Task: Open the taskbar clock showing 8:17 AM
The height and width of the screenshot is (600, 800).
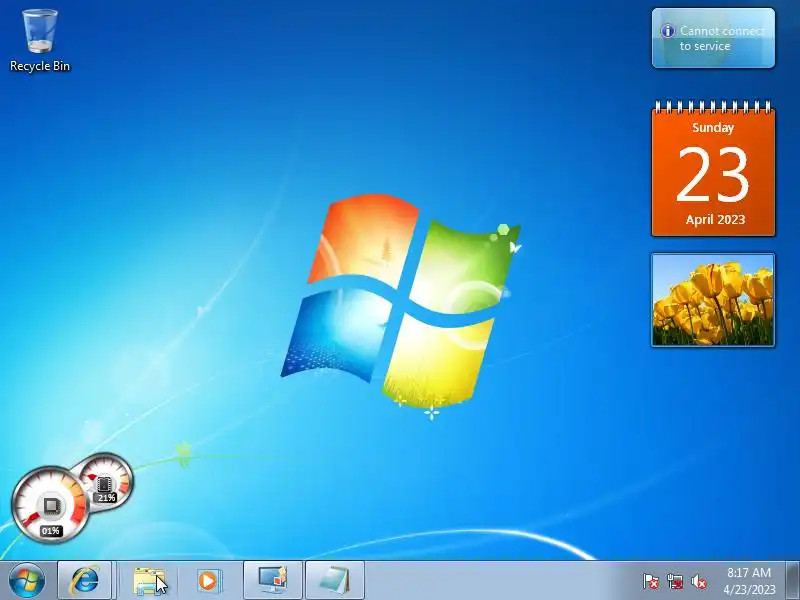Action: [749, 572]
